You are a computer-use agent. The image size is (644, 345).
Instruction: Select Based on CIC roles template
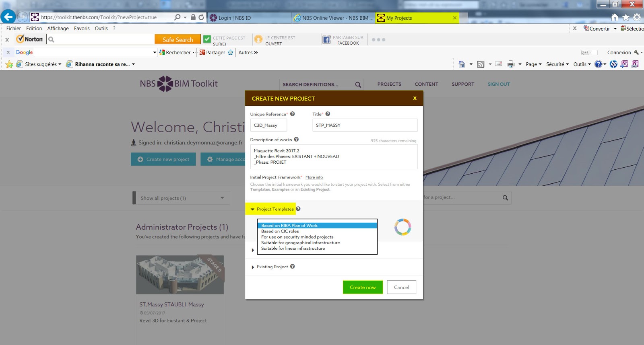[317, 231]
